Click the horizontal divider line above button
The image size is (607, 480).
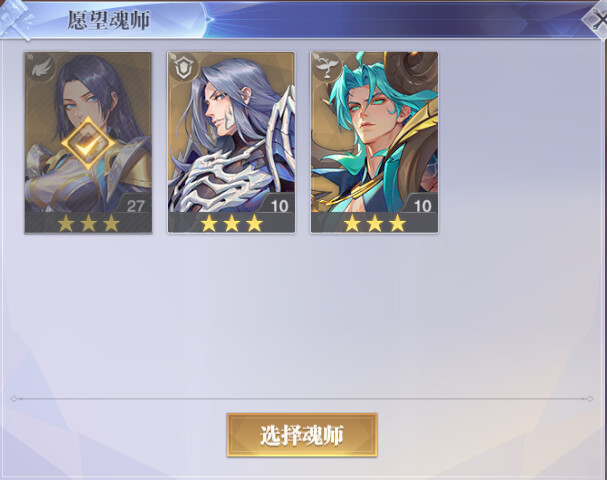click(302, 398)
